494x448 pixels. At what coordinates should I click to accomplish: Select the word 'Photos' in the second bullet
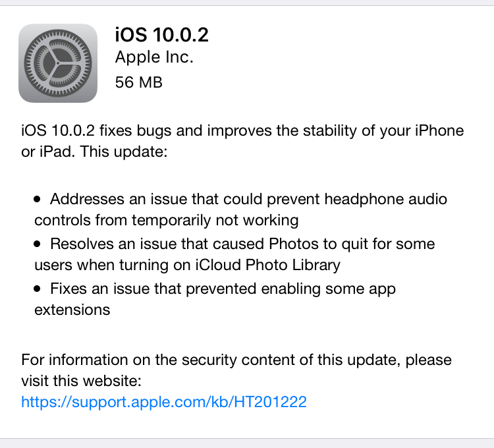294,244
